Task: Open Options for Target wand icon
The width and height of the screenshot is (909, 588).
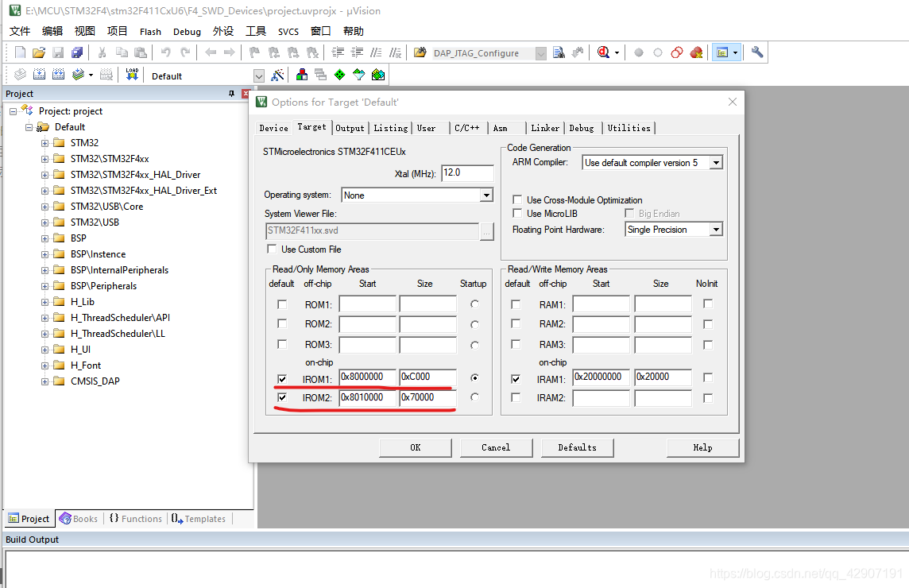Action: click(277, 75)
